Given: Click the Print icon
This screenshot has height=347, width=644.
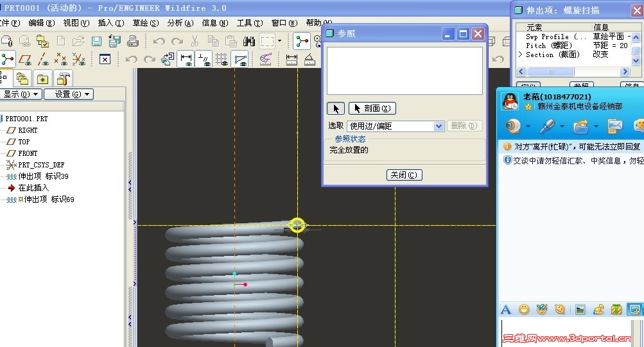Looking at the screenshot, I should click(x=133, y=41).
